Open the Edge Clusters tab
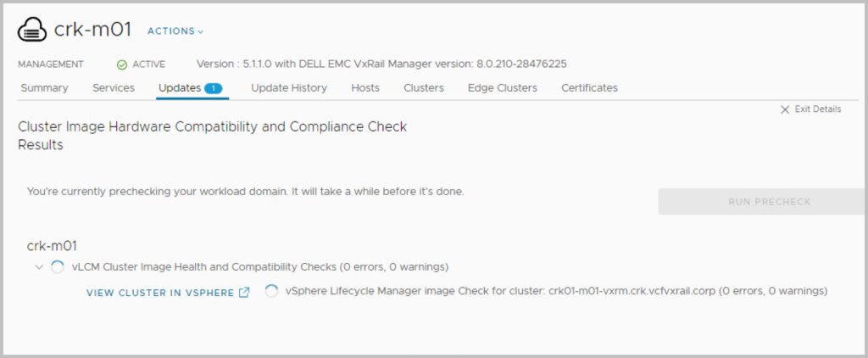 (503, 88)
